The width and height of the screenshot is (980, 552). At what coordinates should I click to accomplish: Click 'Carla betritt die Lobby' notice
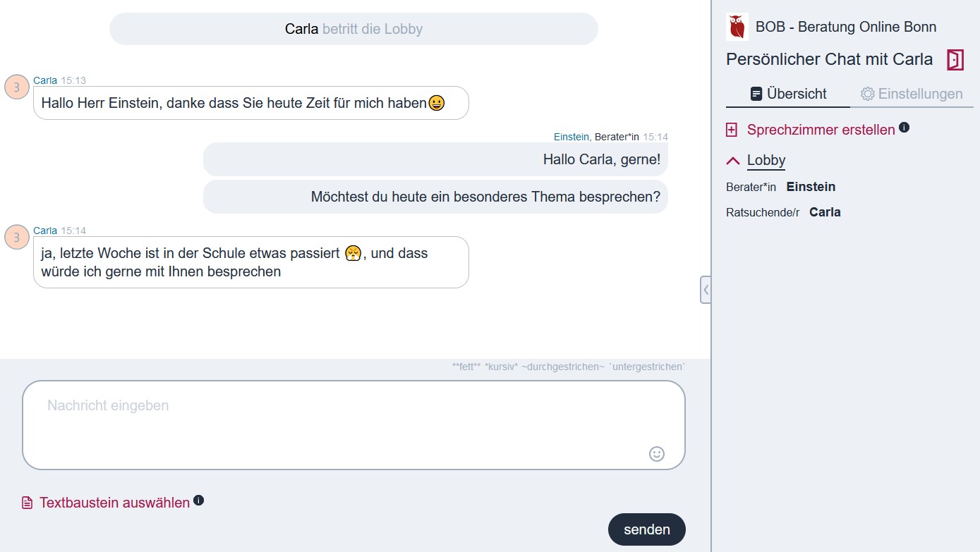pos(353,29)
